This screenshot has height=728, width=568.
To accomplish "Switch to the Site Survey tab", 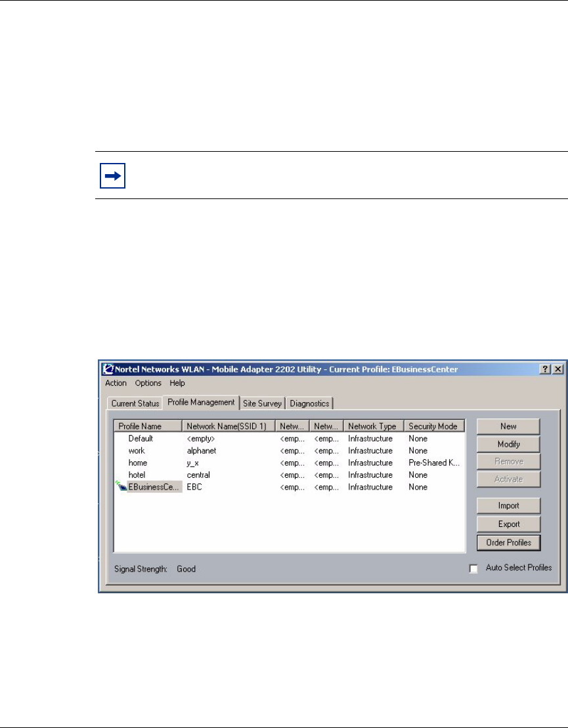I will click(262, 403).
